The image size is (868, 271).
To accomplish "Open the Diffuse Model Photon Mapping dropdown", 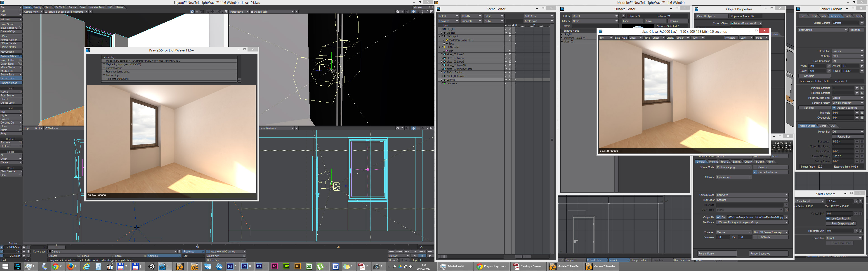I will click(x=734, y=167).
